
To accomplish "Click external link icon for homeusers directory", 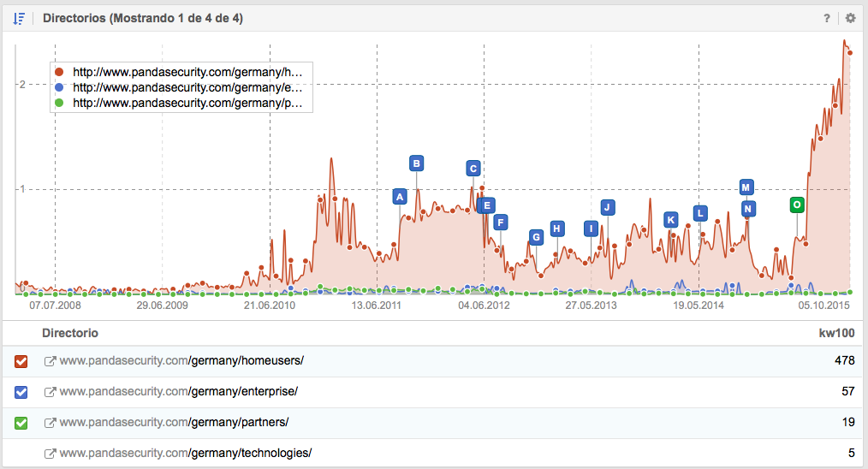I will [50, 361].
